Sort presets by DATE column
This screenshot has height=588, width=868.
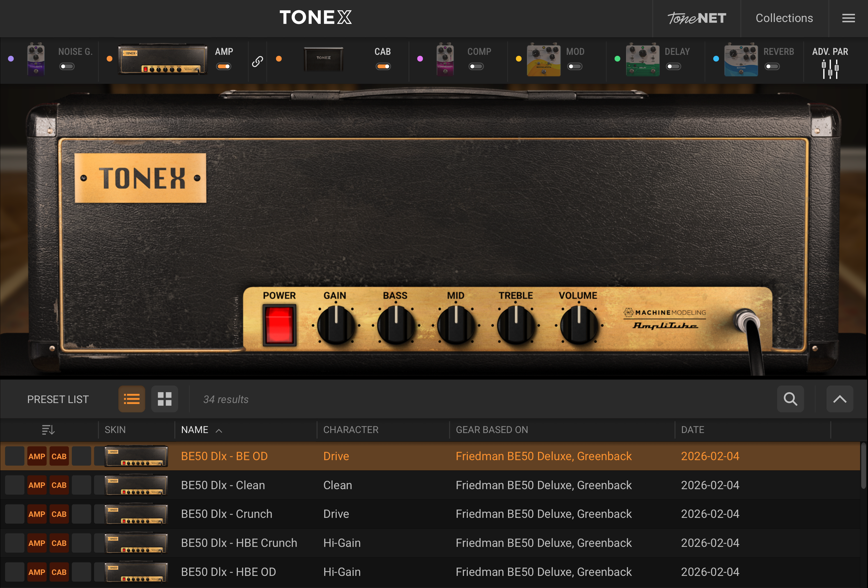692,430
